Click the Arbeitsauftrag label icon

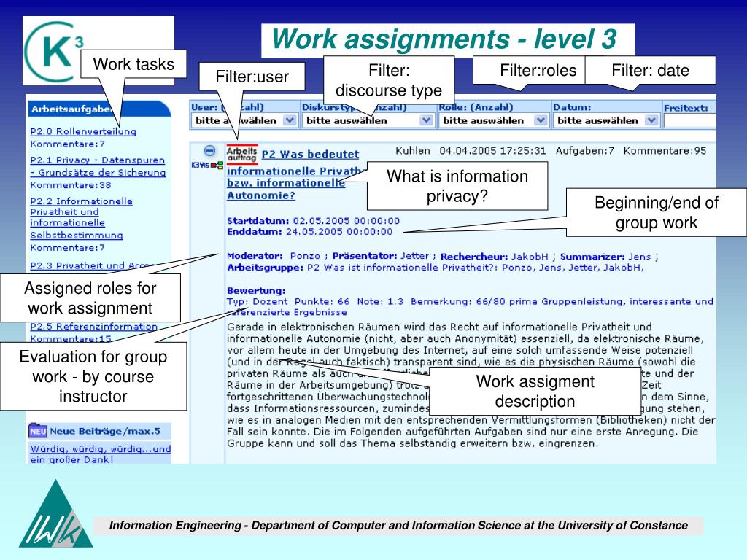tap(242, 154)
